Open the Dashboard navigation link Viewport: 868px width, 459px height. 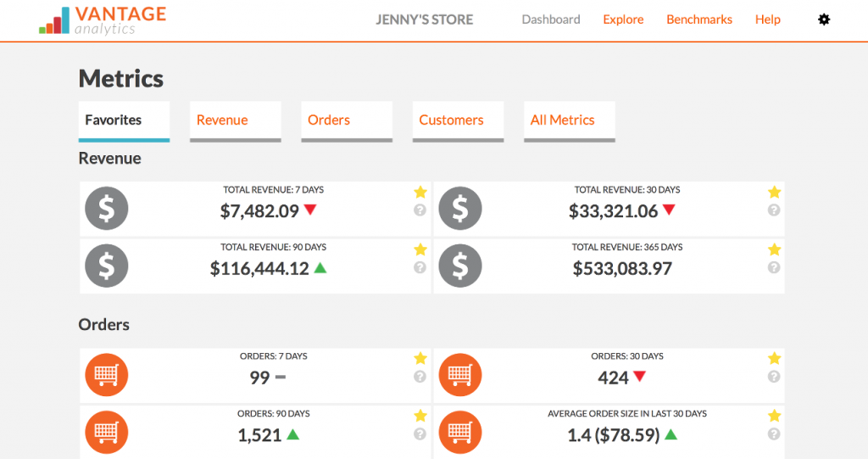point(551,20)
